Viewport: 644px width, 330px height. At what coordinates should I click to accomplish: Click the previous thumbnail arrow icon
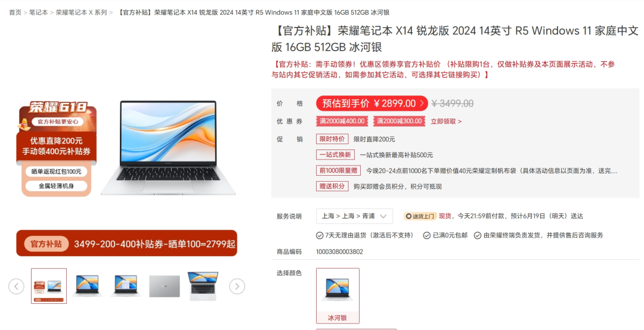point(17,286)
